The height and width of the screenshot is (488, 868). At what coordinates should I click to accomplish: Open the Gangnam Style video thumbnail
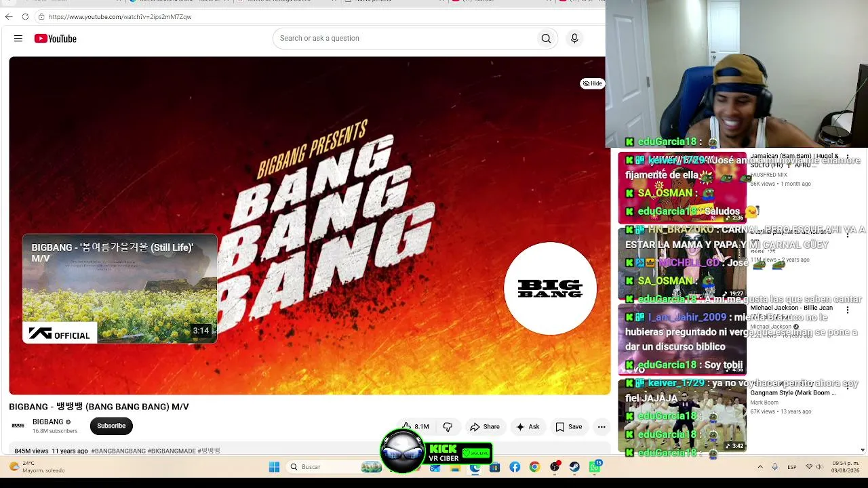[682, 415]
